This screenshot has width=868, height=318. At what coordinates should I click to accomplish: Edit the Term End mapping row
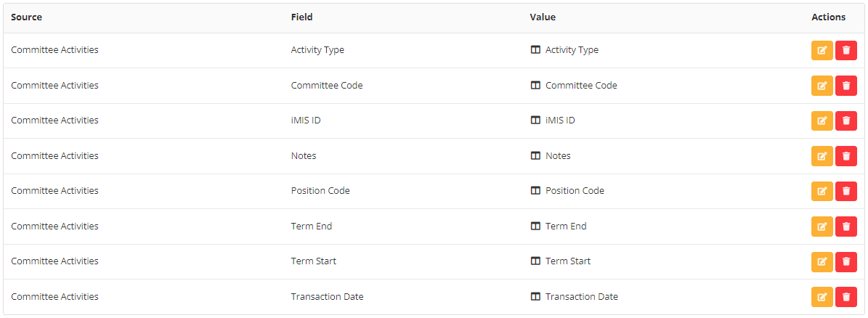point(822,227)
